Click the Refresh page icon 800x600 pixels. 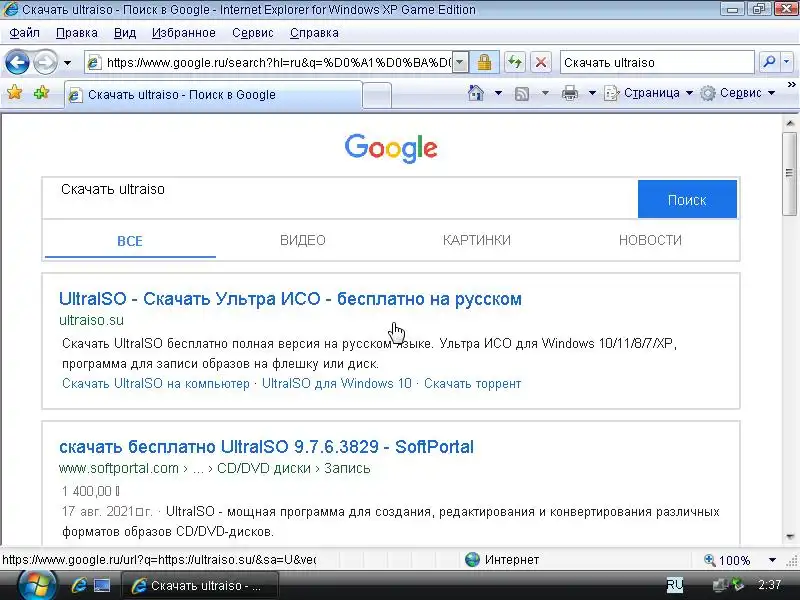pyautogui.click(x=515, y=63)
